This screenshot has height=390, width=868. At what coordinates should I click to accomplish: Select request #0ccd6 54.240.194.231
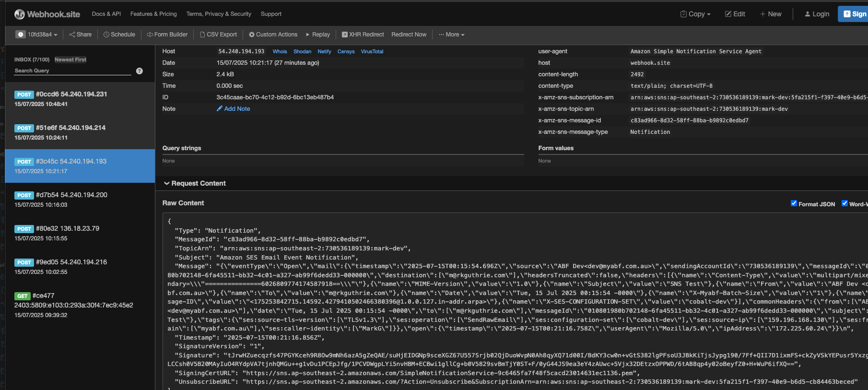pyautogui.click(x=80, y=99)
